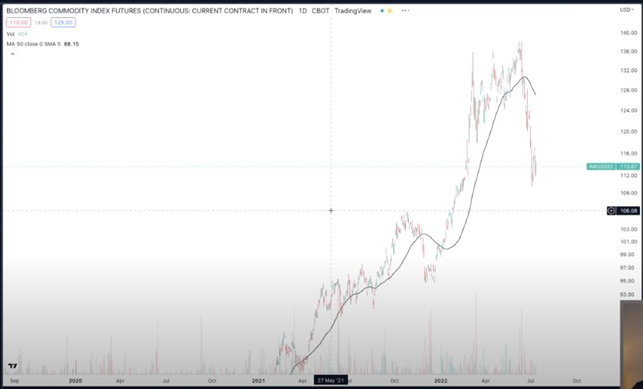643x389 pixels.
Task: Click the 19.00 spread value between prices
Action: (41, 23)
